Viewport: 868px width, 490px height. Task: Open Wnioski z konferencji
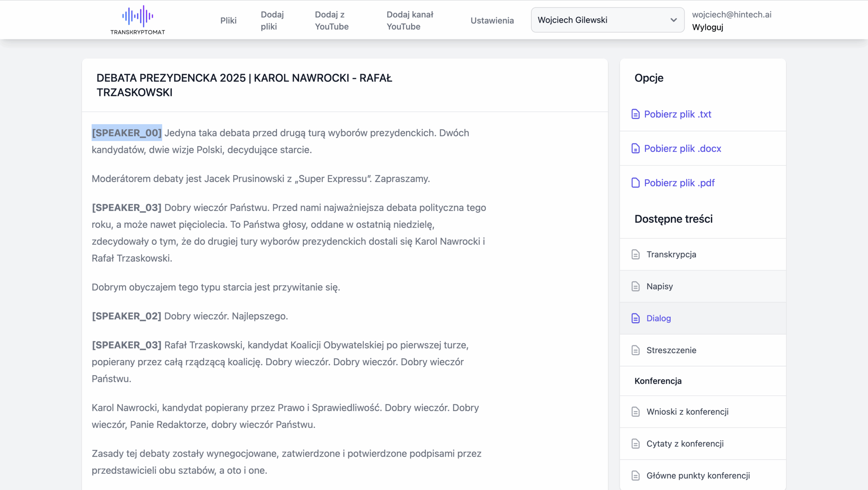click(x=703, y=412)
